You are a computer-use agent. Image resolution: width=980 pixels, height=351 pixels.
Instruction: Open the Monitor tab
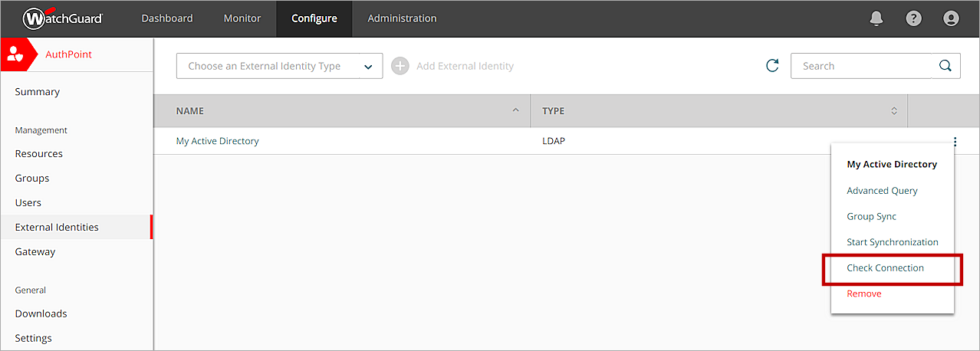pyautogui.click(x=242, y=18)
